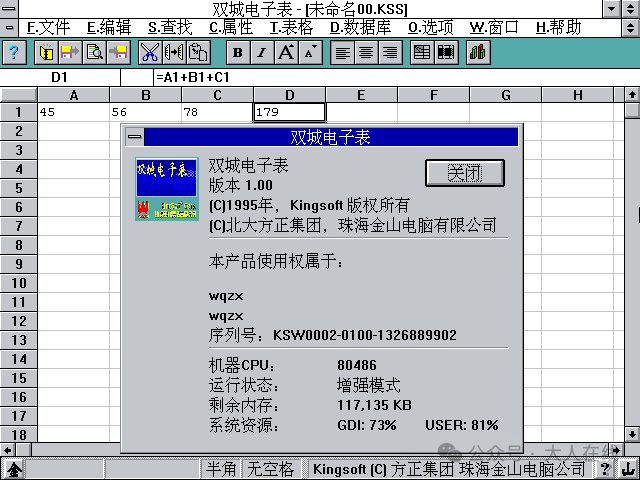Click the paste clipboard icon
Image resolution: width=640 pixels, height=480 pixels.
(198, 53)
